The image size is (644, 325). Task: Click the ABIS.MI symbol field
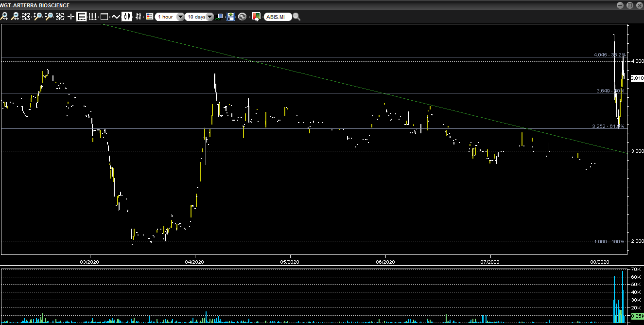tap(278, 17)
